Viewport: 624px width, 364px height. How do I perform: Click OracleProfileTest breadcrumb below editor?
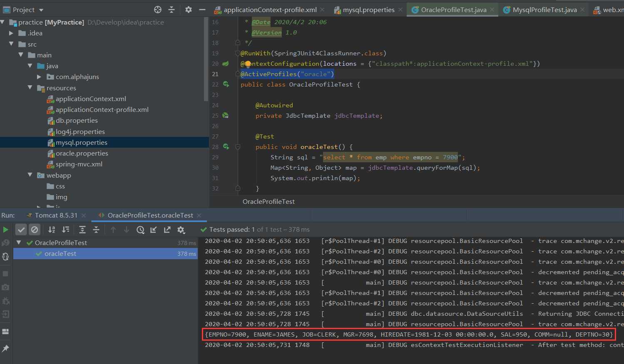point(268,202)
